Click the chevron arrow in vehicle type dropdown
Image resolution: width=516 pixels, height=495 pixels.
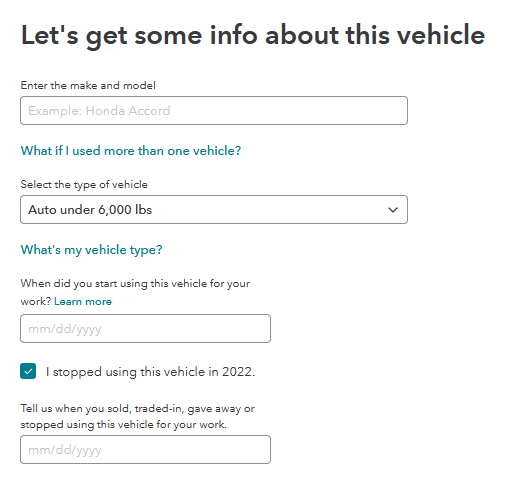point(393,210)
